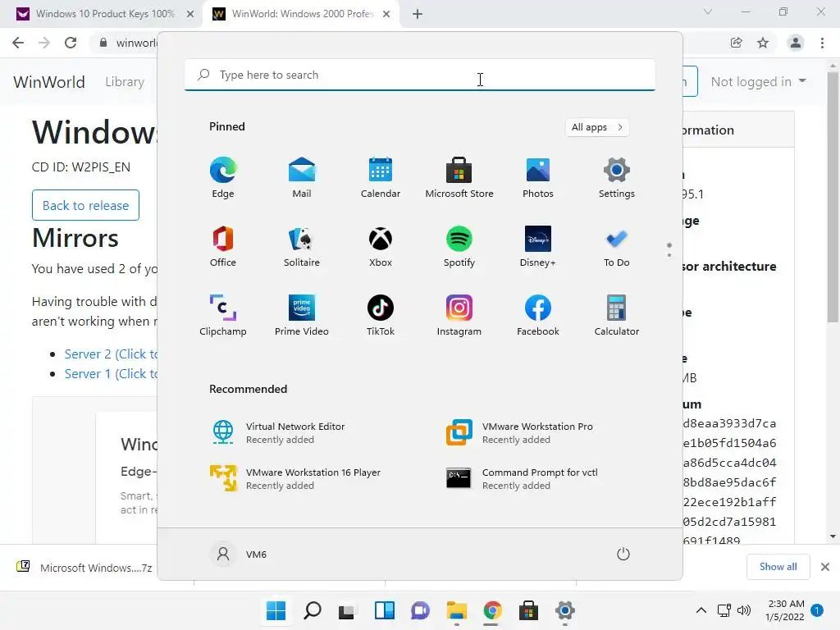Viewport: 840px width, 630px height.
Task: Launch the Office app
Action: pyautogui.click(x=223, y=246)
